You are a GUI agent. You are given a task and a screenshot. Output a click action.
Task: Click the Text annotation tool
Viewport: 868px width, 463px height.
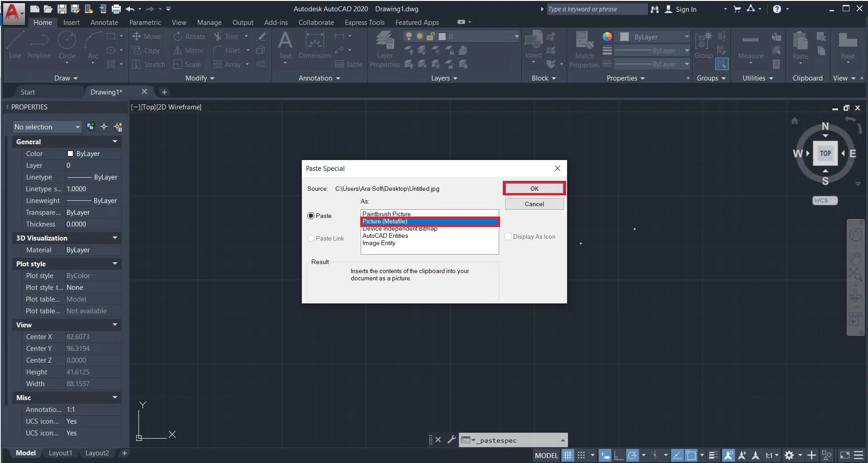tap(285, 45)
